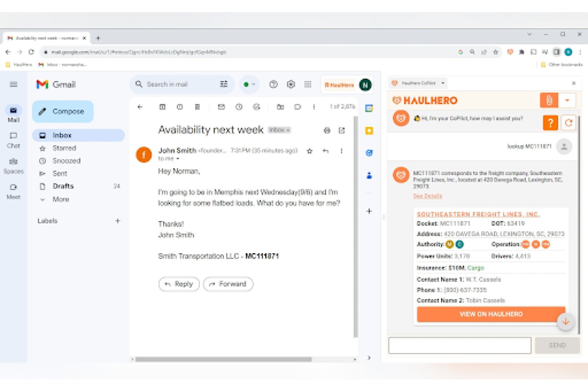Image resolution: width=588 pixels, height=392 pixels.
Task: Open the Labels icon in email toolbar
Action: pos(298,107)
